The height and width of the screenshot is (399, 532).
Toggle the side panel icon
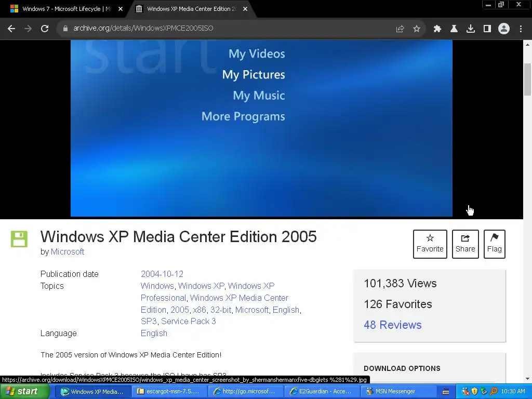coord(487,29)
